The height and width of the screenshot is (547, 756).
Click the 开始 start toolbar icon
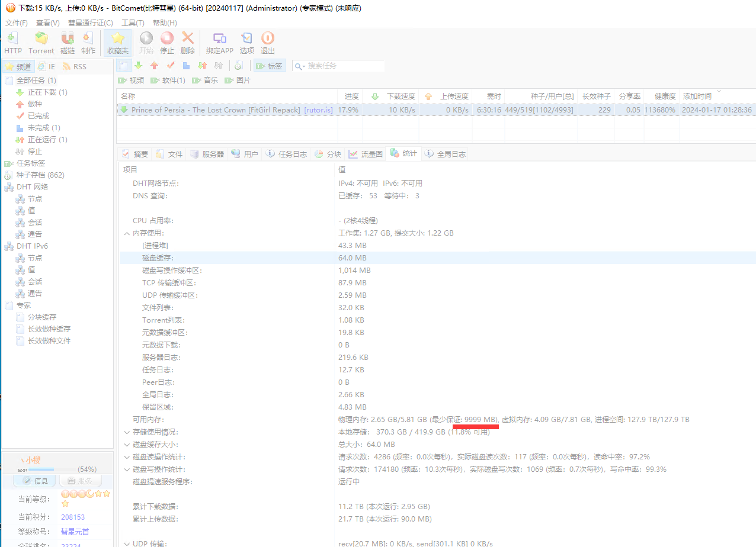click(x=146, y=43)
